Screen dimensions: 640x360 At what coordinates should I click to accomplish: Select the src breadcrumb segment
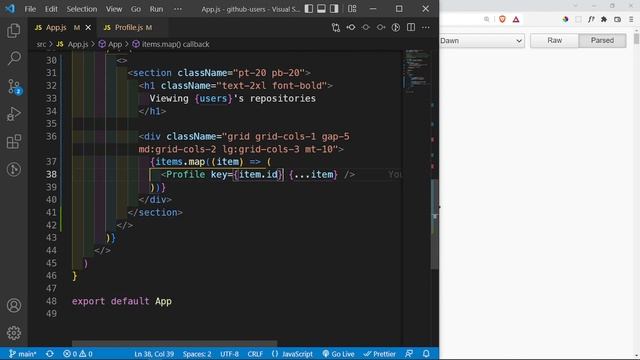click(x=41, y=44)
